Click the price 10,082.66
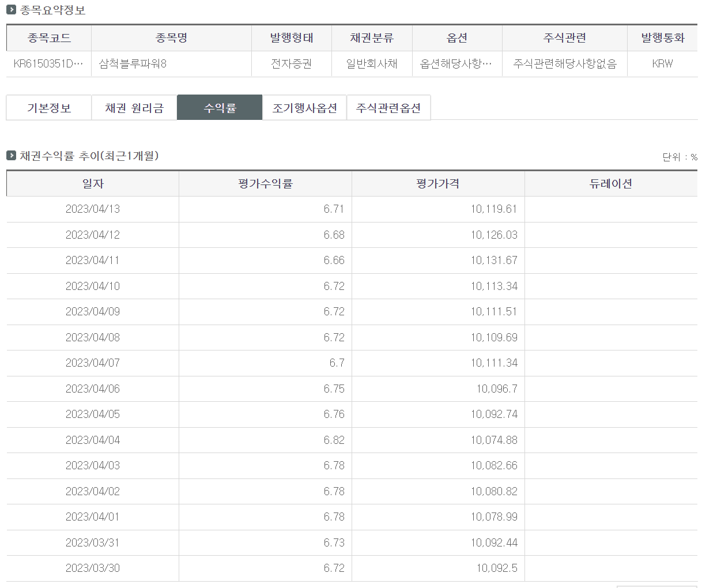Screen dimensions: 702x588 coord(494,466)
